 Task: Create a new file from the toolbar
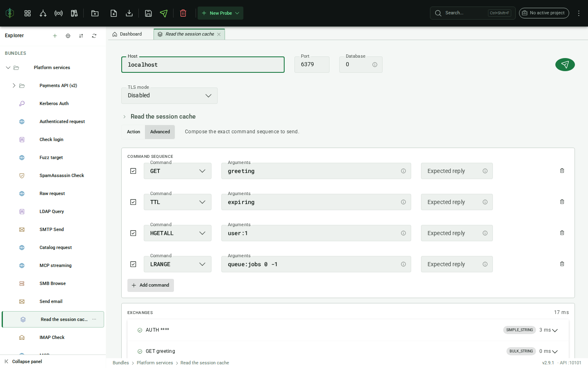[114, 13]
